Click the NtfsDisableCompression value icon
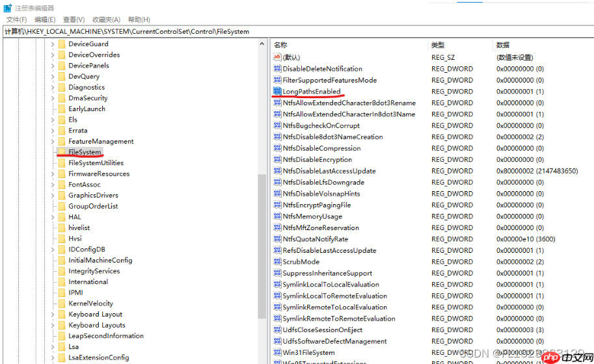Image resolution: width=594 pixels, height=364 pixels. [277, 148]
